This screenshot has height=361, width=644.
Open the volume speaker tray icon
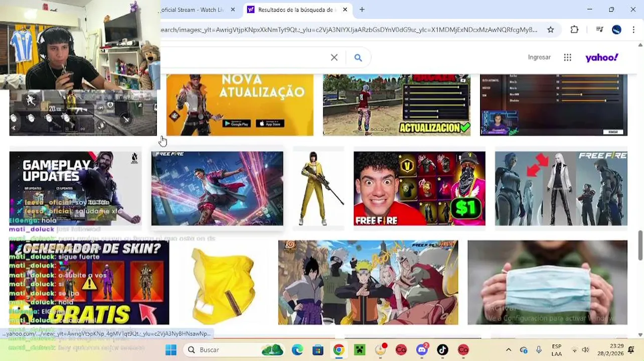(586, 350)
